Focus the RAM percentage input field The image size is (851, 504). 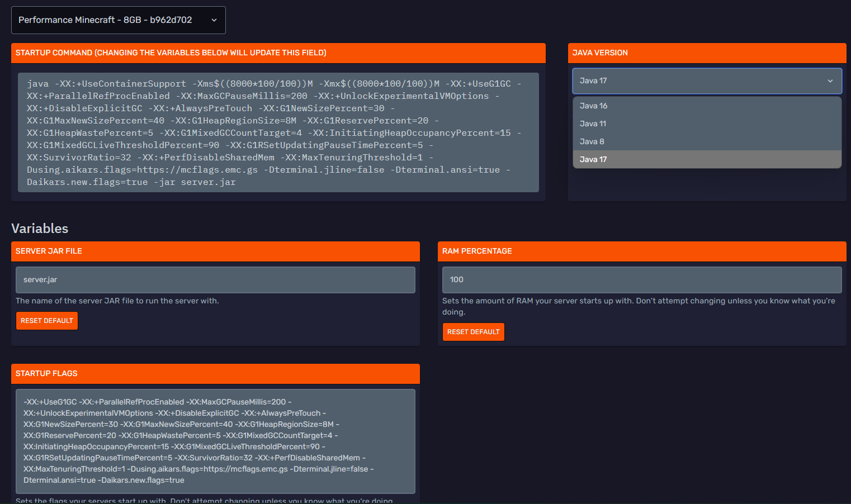pos(641,280)
